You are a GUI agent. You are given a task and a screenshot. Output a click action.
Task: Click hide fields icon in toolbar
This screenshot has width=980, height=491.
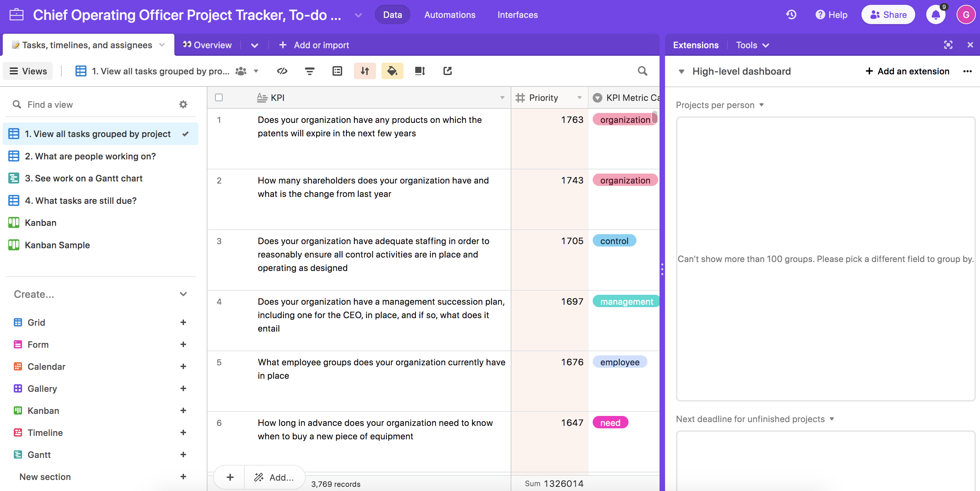[282, 71]
